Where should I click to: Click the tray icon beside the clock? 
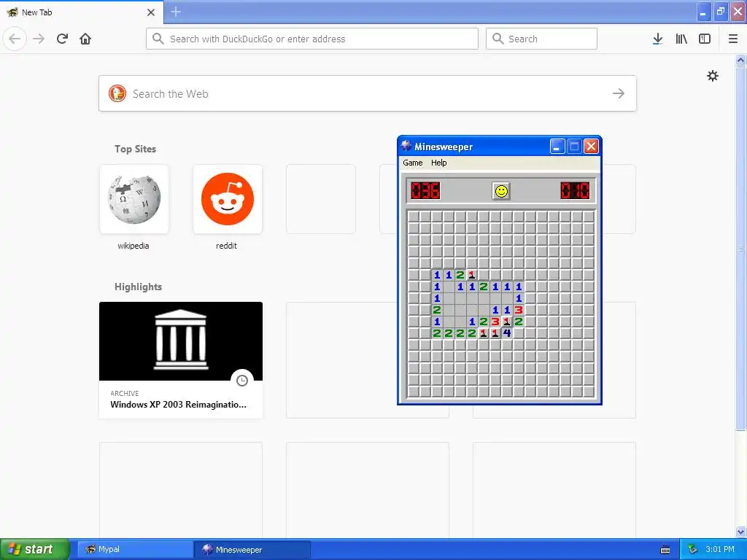[692, 550]
